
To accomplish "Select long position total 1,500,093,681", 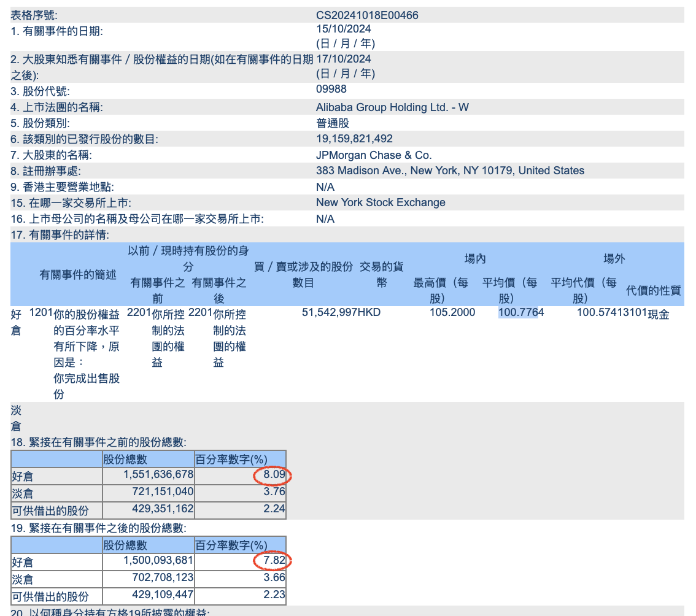I will click(158, 561).
